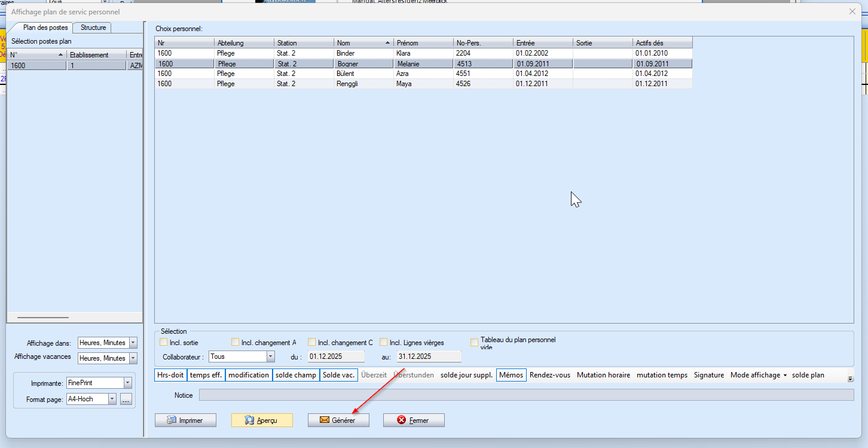The height and width of the screenshot is (448, 868).
Task: Toggle the Hrs-doit column option
Action: [x=170, y=375]
